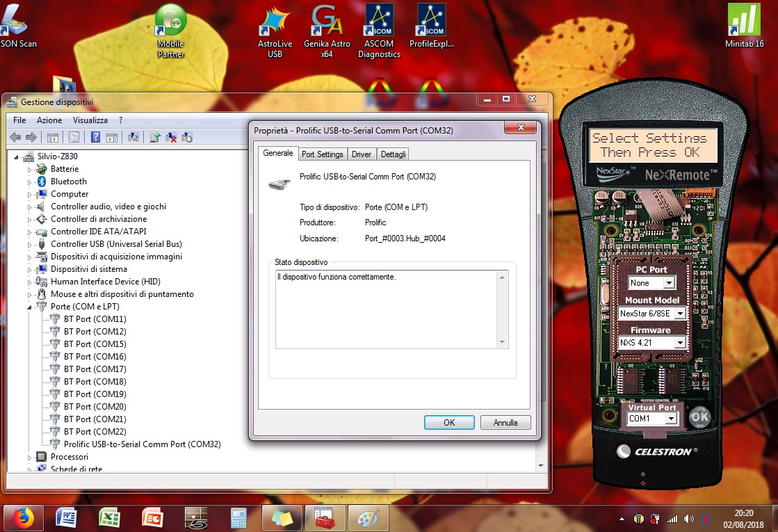
Task: Open the Mobile Partner desktop shortcut
Action: 170,31
